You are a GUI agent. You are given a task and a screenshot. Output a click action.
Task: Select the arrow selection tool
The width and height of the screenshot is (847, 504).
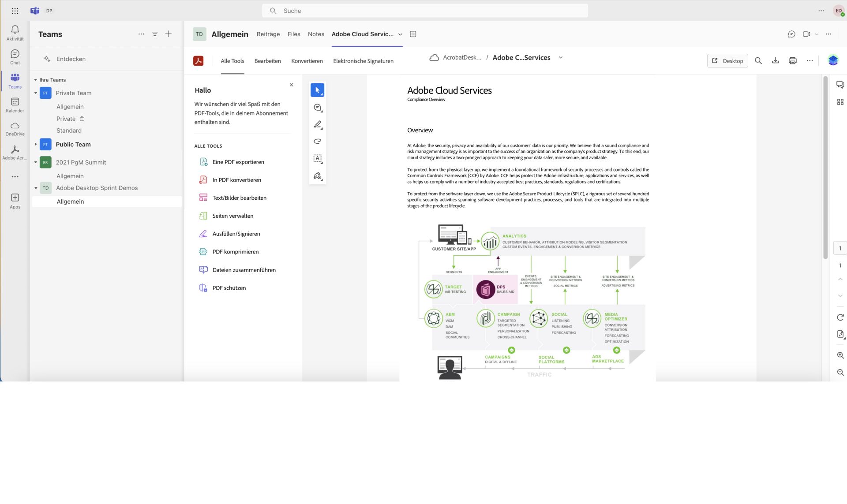[318, 90]
